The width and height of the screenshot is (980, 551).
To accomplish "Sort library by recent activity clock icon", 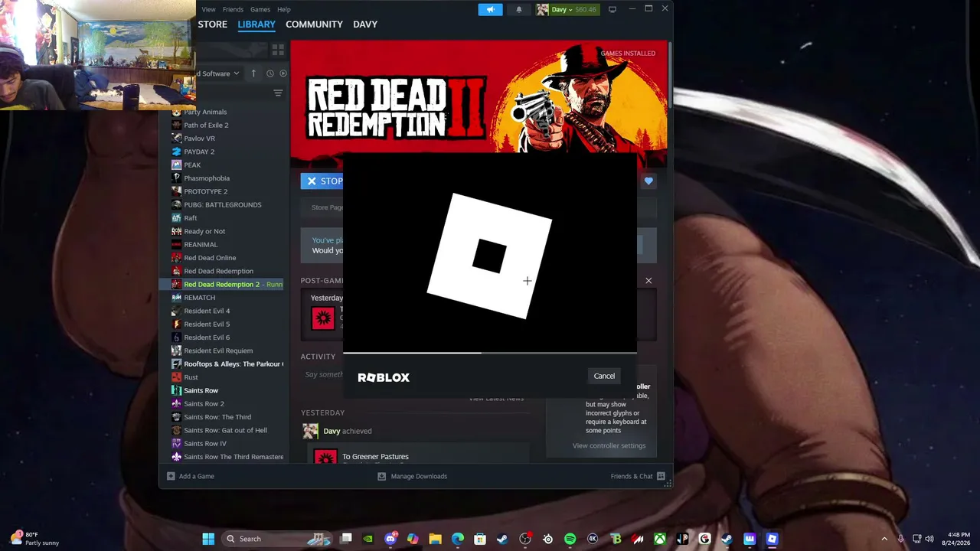I will (269, 73).
